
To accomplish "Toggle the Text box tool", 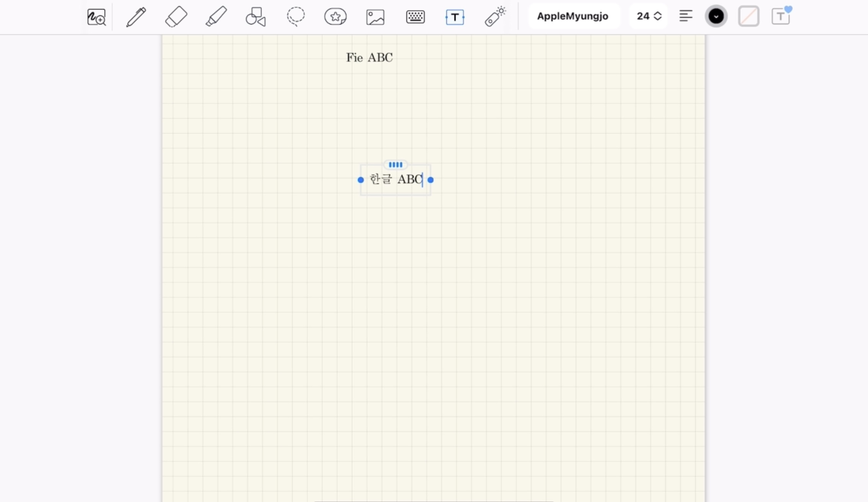I will coord(455,17).
